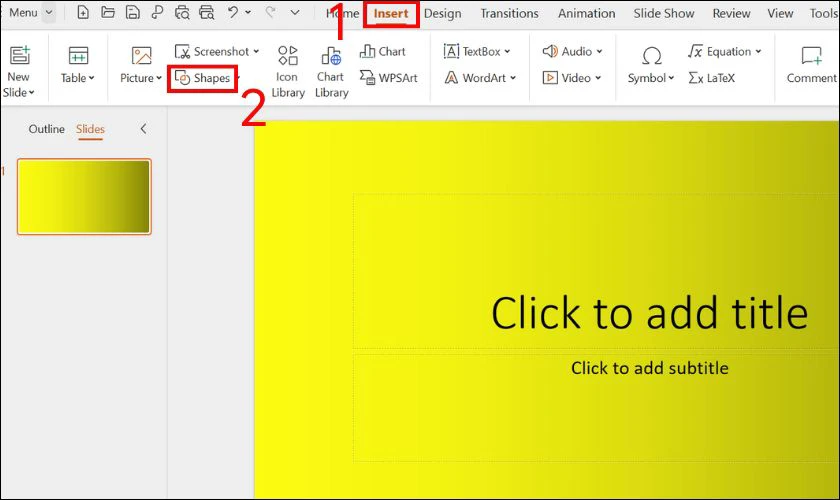The image size is (840, 500).
Task: Insert a TextBox
Action: [x=472, y=51]
